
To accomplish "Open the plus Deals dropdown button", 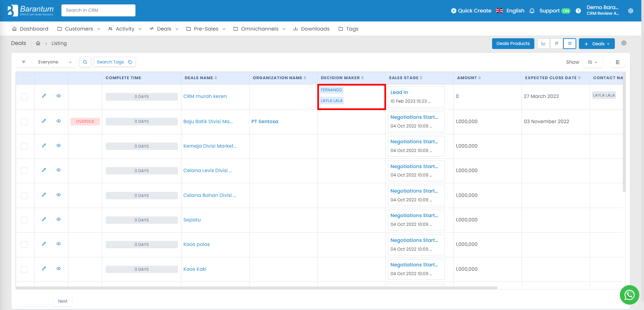I will click(x=597, y=44).
